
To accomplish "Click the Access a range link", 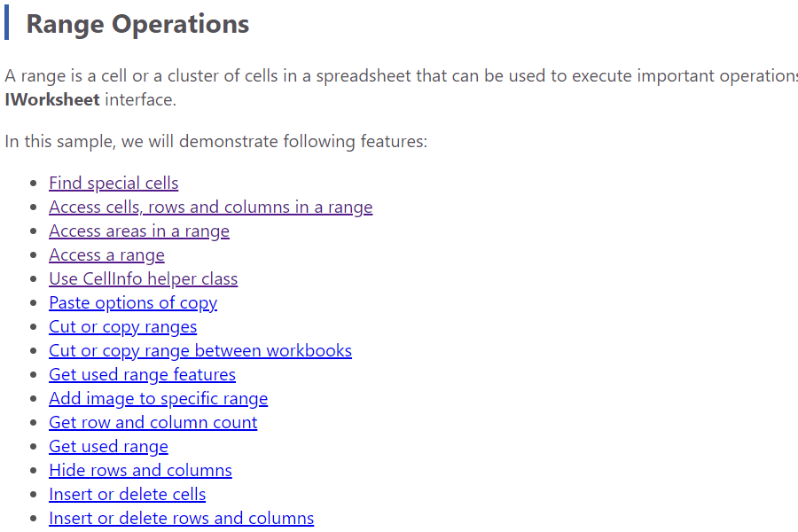I will 106,254.
